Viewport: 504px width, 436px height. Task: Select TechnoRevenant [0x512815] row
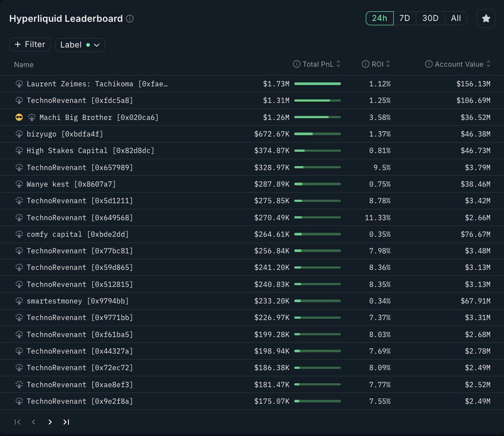tap(252, 284)
